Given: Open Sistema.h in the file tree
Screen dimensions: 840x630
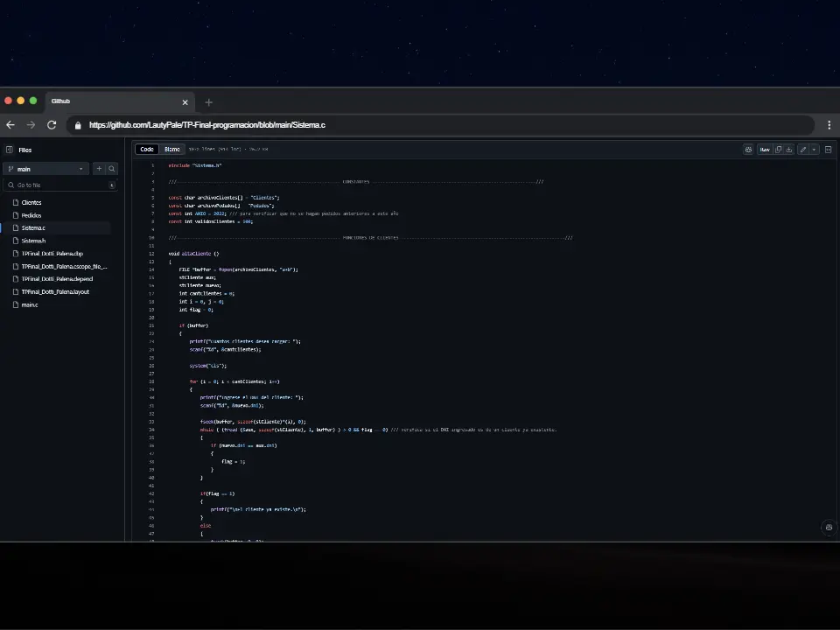Looking at the screenshot, I should [x=33, y=241].
